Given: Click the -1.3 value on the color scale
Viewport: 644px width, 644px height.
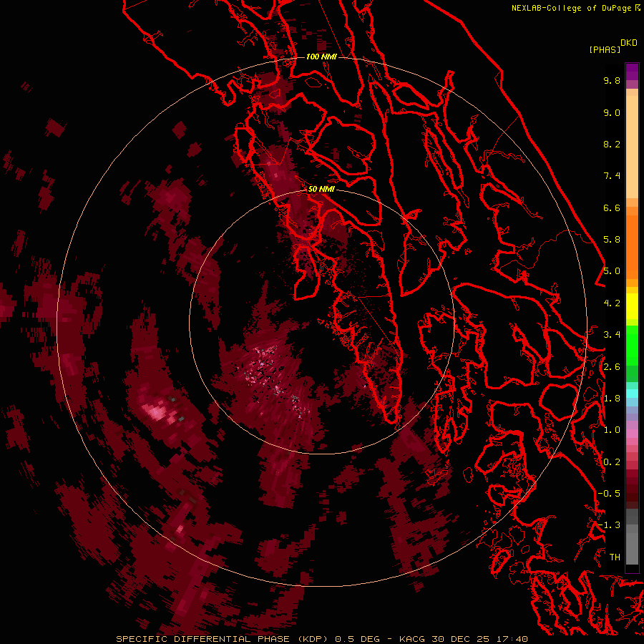Looking at the screenshot, I should pos(609,525).
